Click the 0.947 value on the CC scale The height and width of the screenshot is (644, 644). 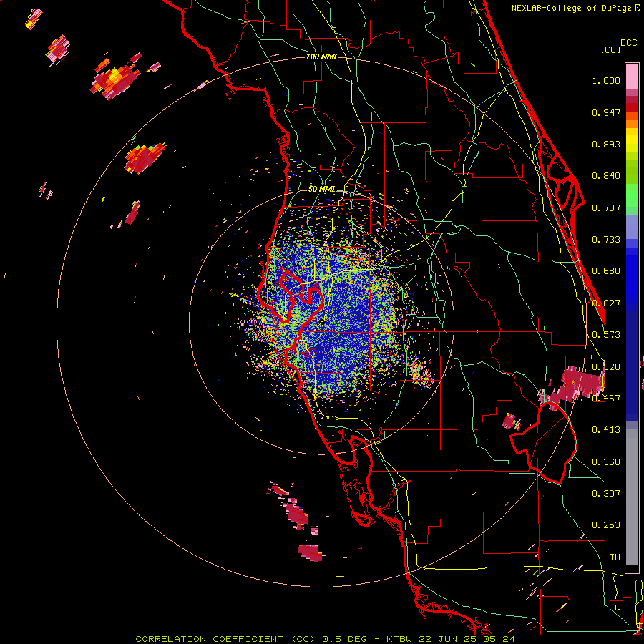[606, 112]
